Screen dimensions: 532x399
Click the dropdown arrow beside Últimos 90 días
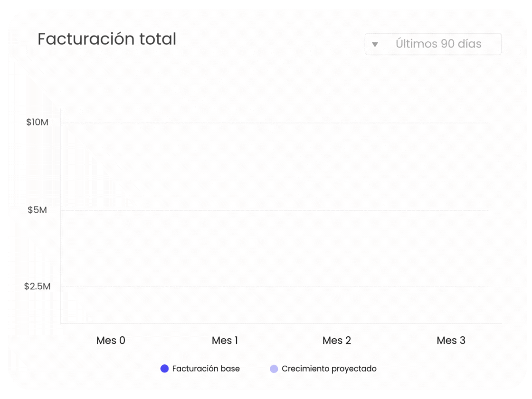(x=375, y=44)
